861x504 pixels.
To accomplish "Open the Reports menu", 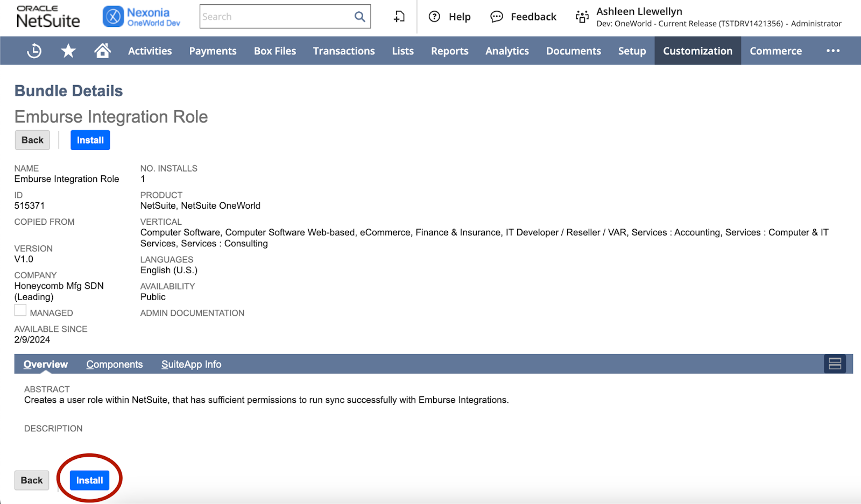I will tap(449, 51).
